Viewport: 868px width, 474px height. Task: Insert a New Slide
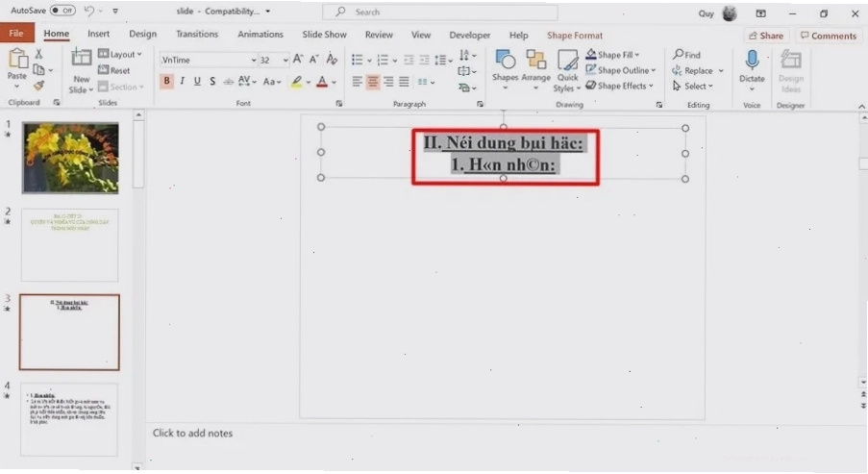coord(81,71)
